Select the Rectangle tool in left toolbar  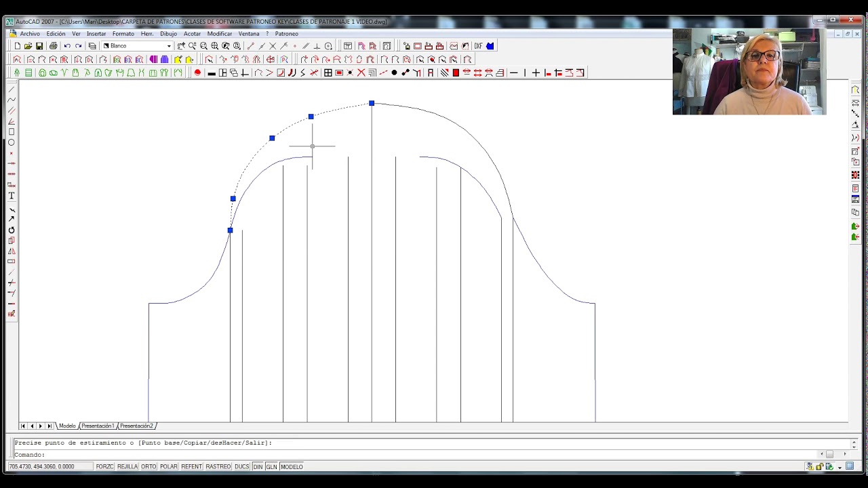(12, 132)
